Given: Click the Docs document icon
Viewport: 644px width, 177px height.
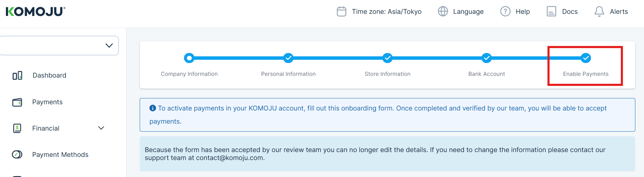Looking at the screenshot, I should click(551, 11).
